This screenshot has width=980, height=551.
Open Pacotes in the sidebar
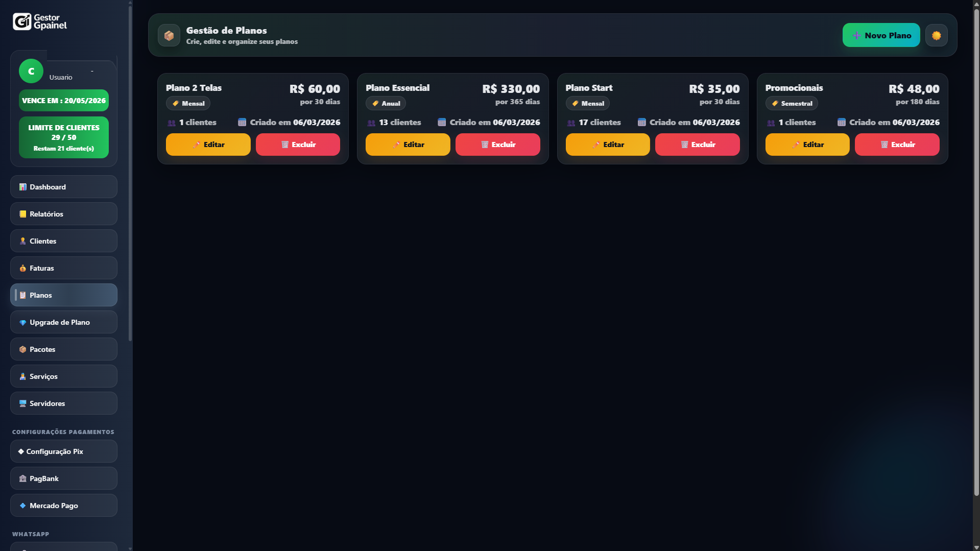(x=64, y=349)
